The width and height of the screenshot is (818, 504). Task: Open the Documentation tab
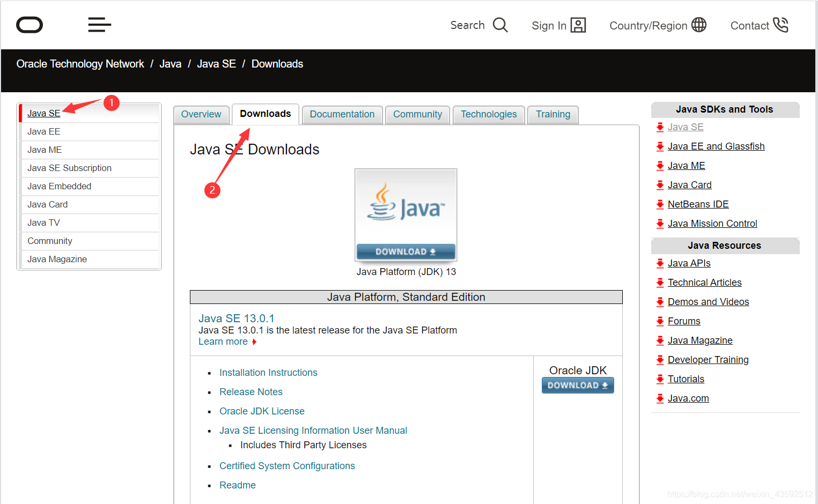click(x=342, y=114)
